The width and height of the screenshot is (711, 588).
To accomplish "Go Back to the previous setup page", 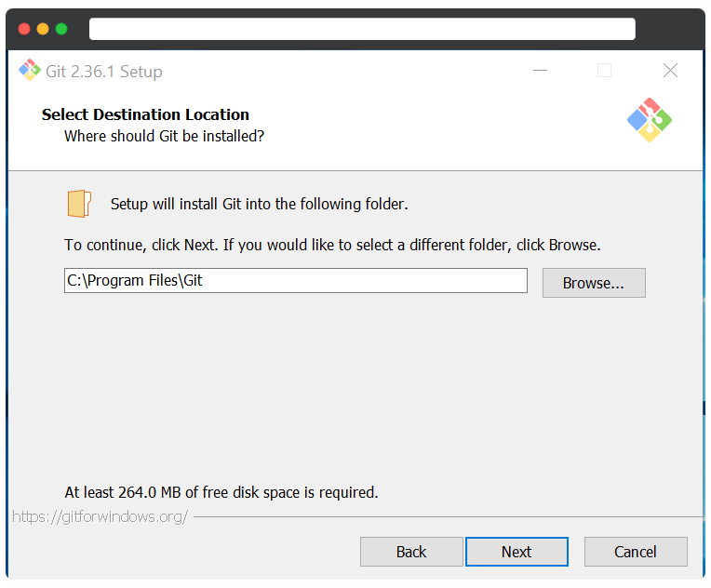I will click(411, 552).
